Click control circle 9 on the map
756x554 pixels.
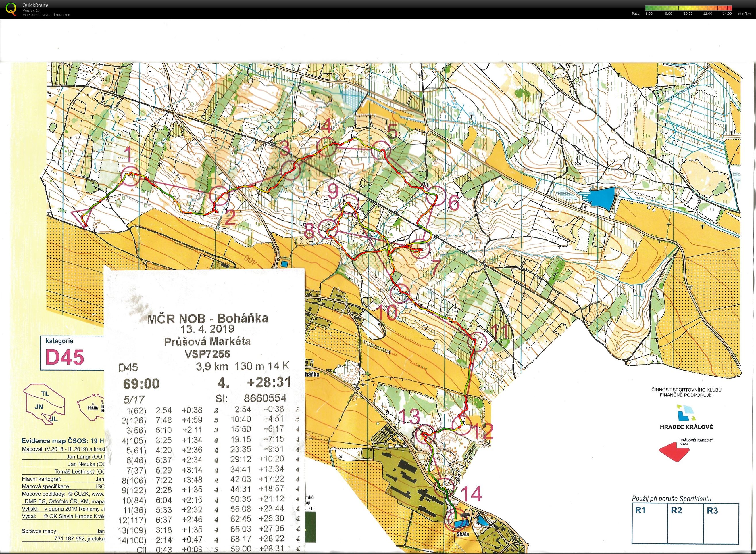pyautogui.click(x=349, y=204)
